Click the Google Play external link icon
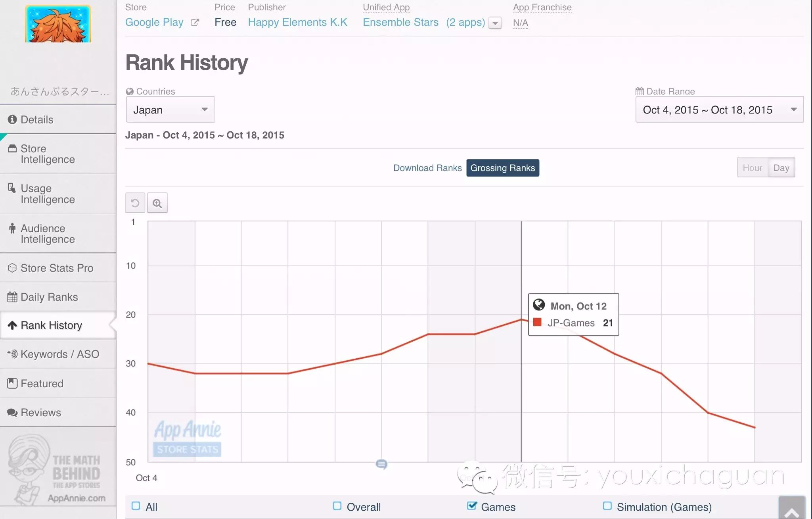 pyautogui.click(x=195, y=23)
